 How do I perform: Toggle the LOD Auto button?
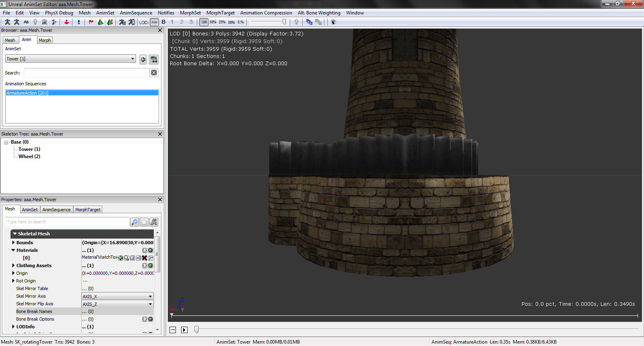pos(155,22)
